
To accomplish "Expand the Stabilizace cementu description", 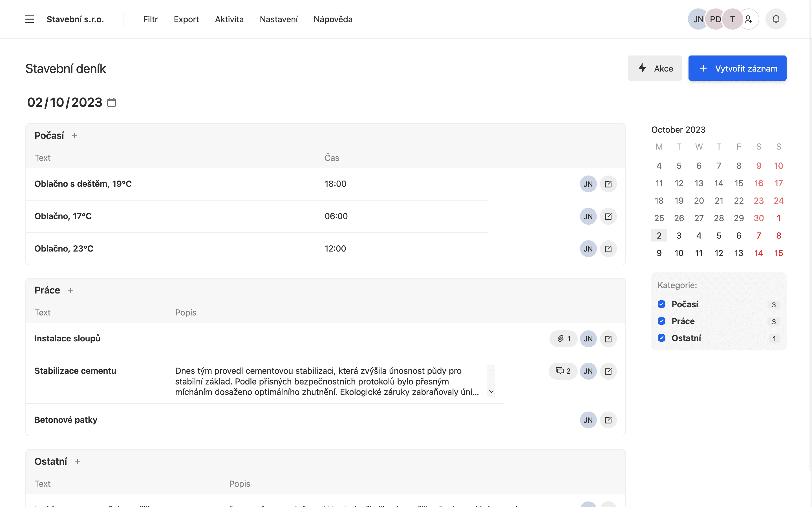I will (x=491, y=392).
